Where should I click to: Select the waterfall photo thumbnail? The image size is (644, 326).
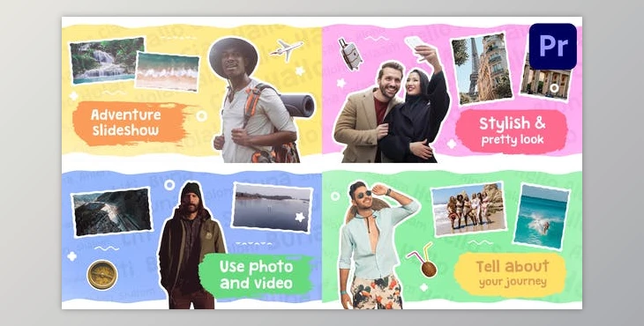[x=107, y=60]
